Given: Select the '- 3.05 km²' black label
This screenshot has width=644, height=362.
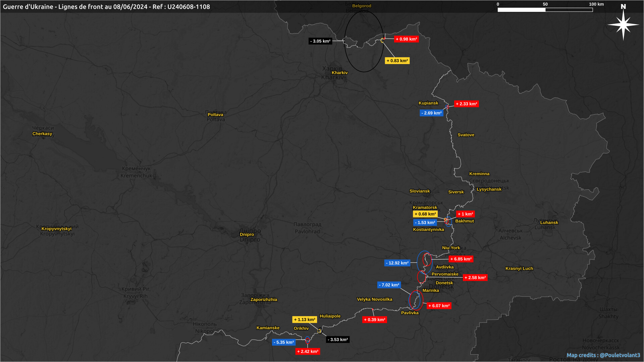Looking at the screenshot, I should click(320, 41).
